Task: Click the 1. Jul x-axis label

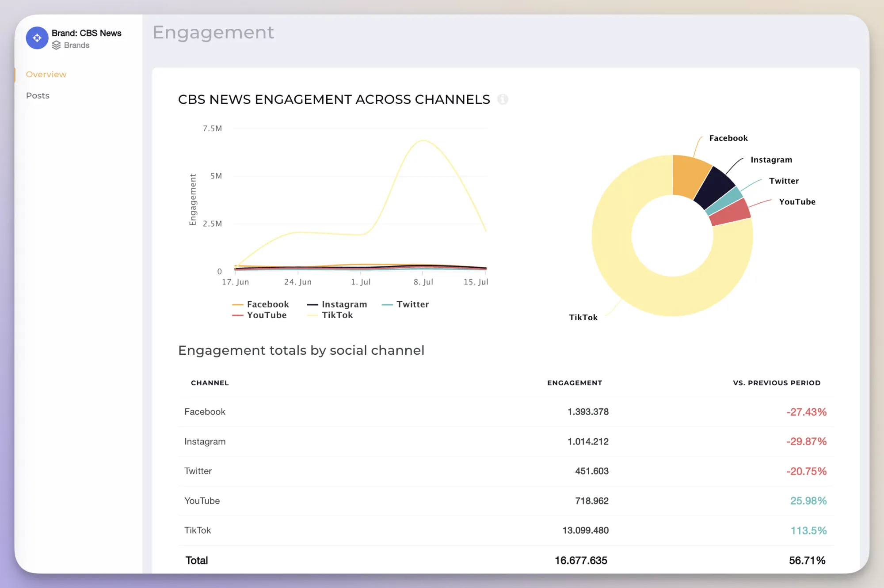Action: click(361, 282)
